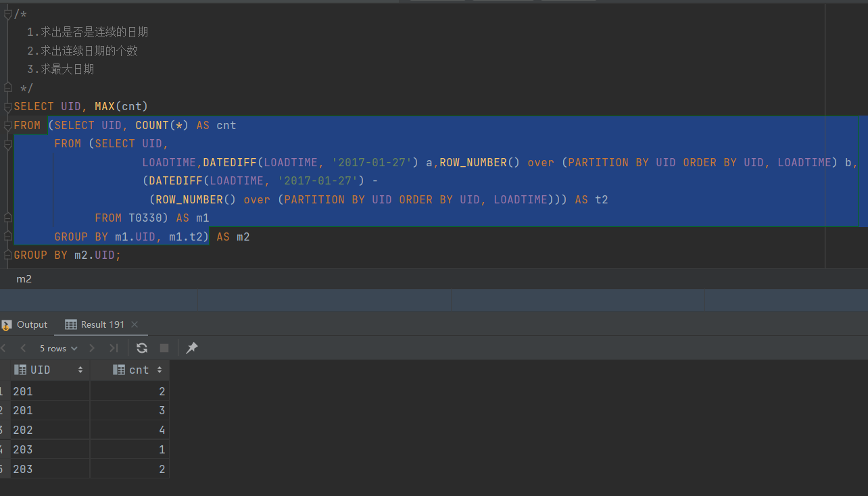Viewport: 868px width, 496px height.
Task: Click COUNT(*) AS cnt in subquery
Action: (186, 125)
